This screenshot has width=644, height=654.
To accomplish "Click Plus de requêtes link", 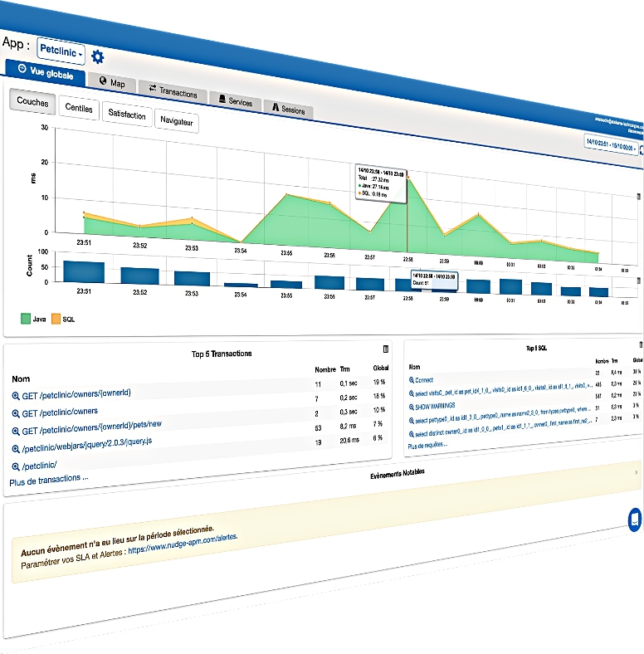I will point(427,445).
